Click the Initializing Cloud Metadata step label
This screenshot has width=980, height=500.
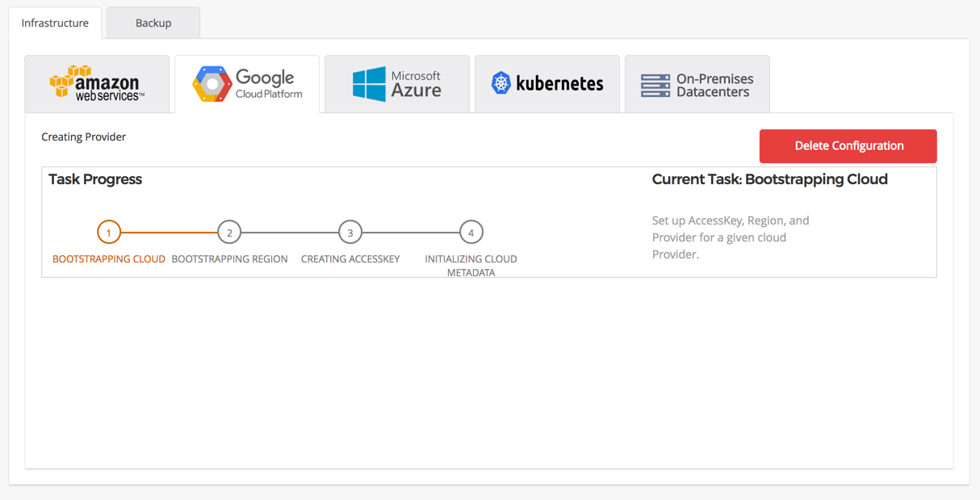coord(471,266)
